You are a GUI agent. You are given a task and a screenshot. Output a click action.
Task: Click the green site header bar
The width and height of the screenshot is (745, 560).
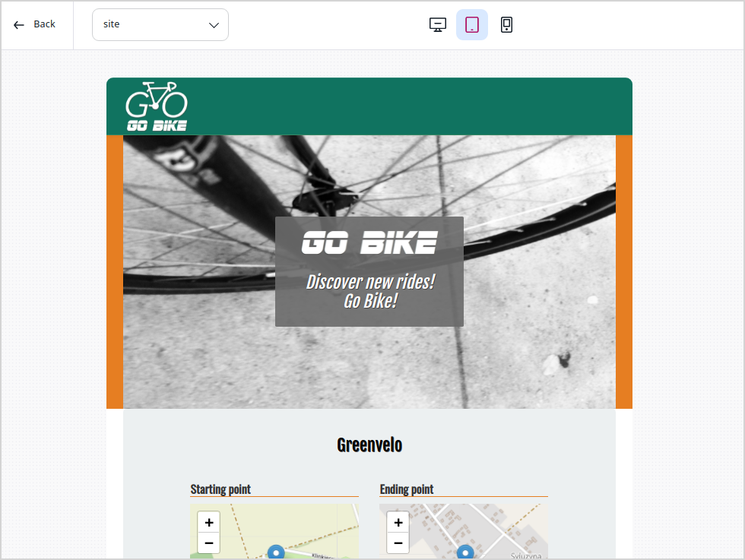pos(411,106)
